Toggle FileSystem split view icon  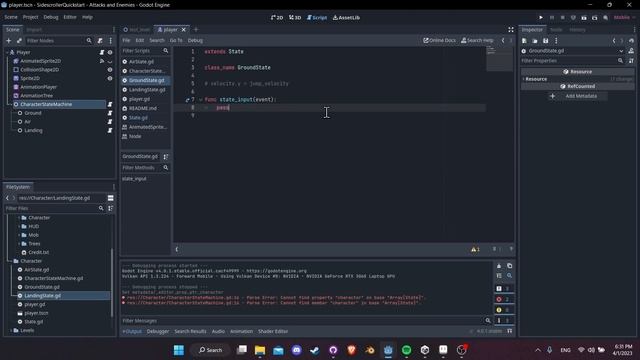111,198
